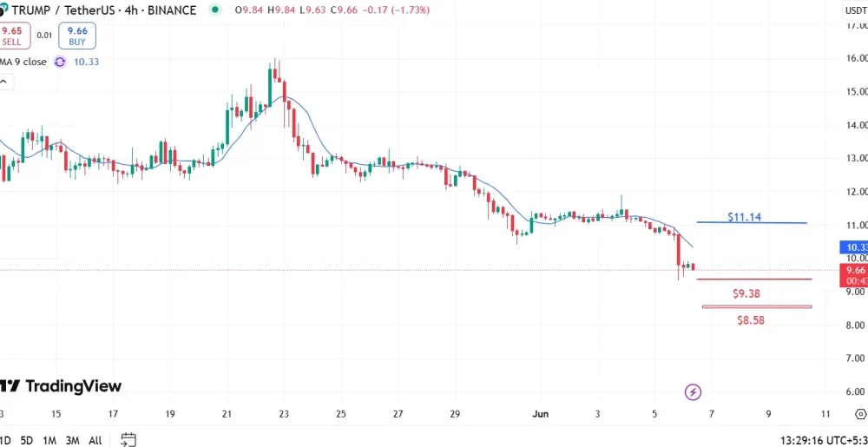Open timezone menu showing UTC+5:30
Image resolution: width=868 pixels, height=447 pixels.
tap(825, 441)
